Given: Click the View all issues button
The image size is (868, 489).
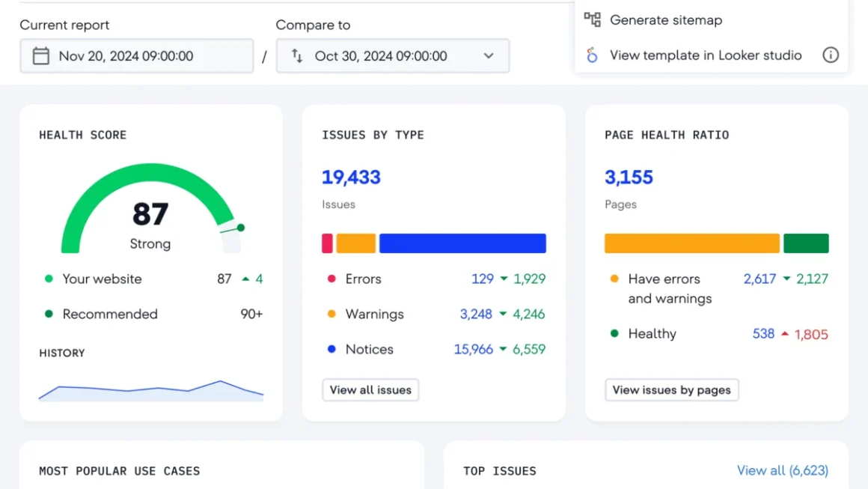Looking at the screenshot, I should click(x=370, y=390).
